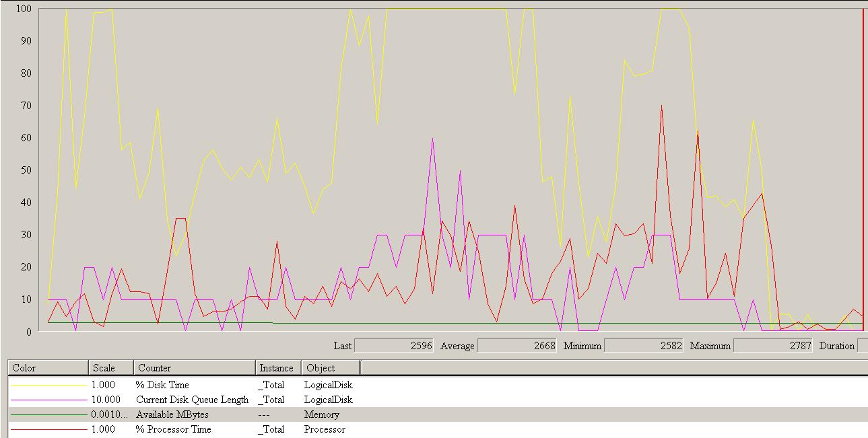Click the Duration value field

point(862,346)
